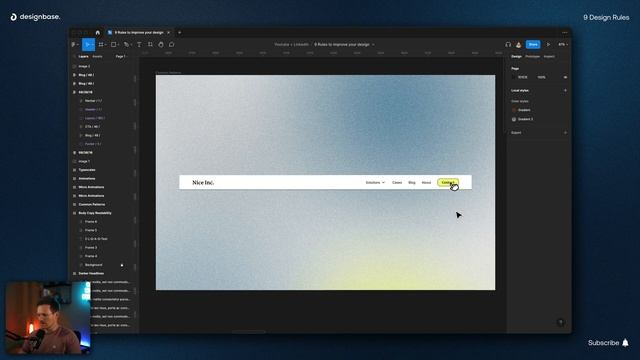Screen dimensions: 640x360
Task: Select the Frame 6 layer
Action: (x=91, y=222)
